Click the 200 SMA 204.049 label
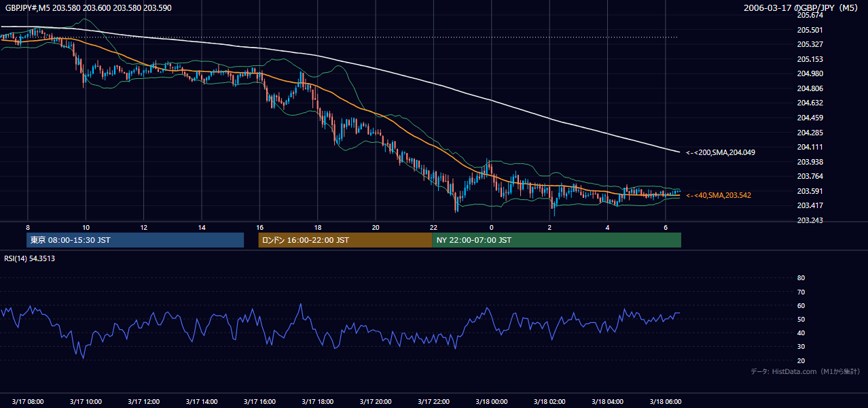This screenshot has width=868, height=408. tap(720, 152)
